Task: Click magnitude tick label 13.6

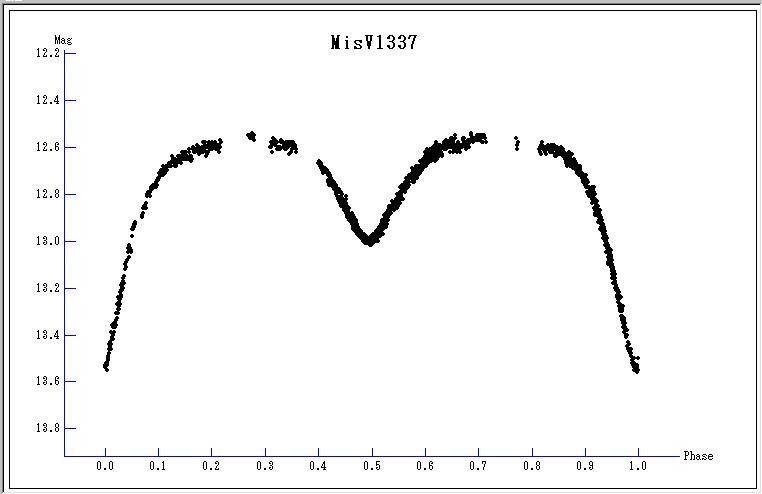Action: [x=48, y=381]
